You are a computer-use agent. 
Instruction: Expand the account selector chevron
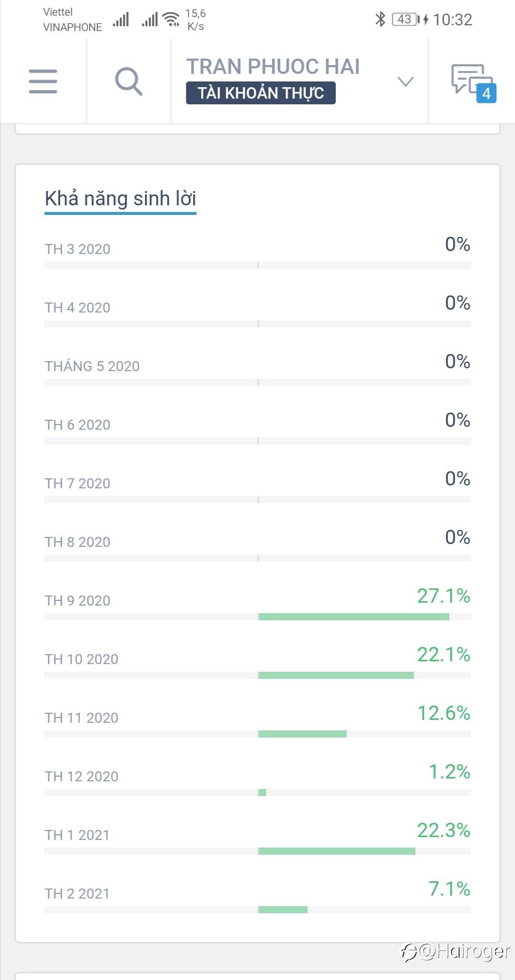pyautogui.click(x=405, y=81)
